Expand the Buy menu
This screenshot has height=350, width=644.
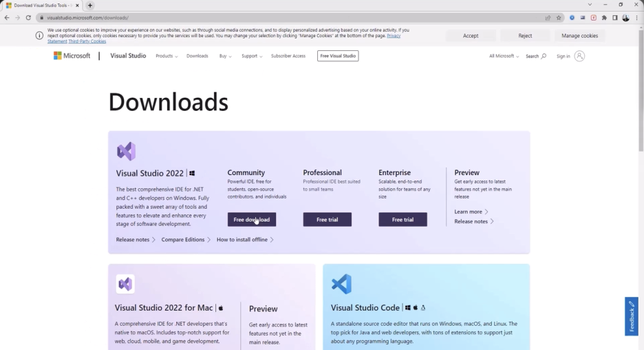[225, 56]
